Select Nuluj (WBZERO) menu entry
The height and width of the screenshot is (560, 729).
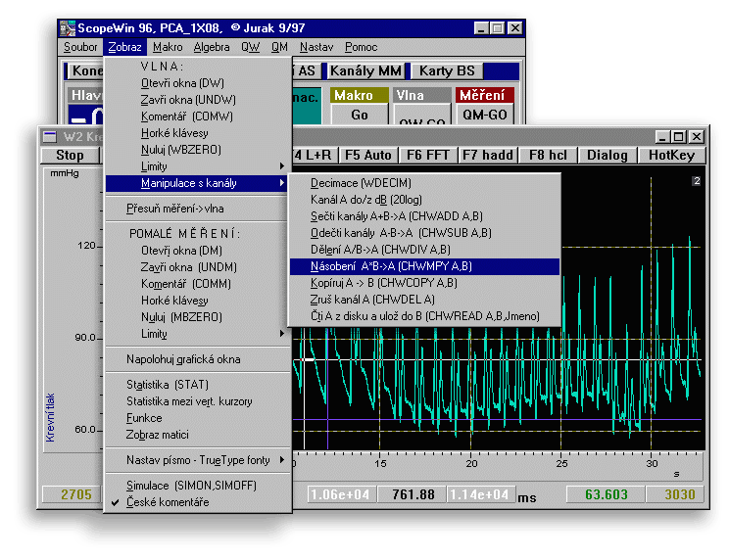(x=198, y=150)
